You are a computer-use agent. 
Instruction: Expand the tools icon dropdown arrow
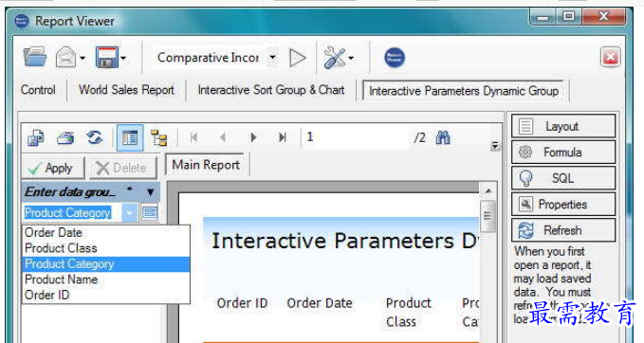tap(351, 58)
